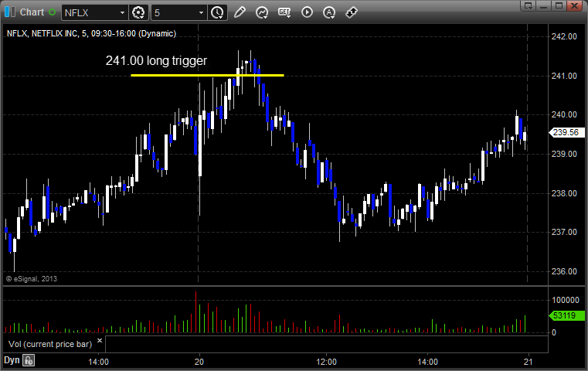Click the 21 date label on time axis
The image size is (588, 371).
coord(528,362)
